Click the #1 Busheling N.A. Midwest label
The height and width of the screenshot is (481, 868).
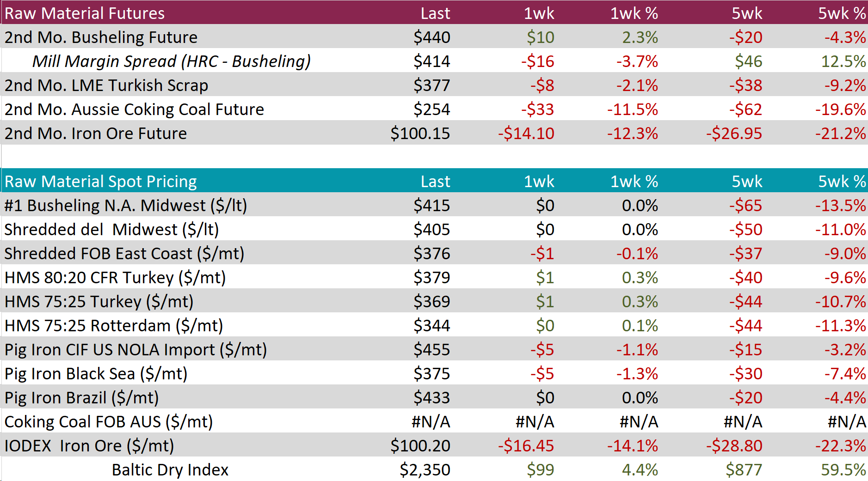(x=126, y=205)
